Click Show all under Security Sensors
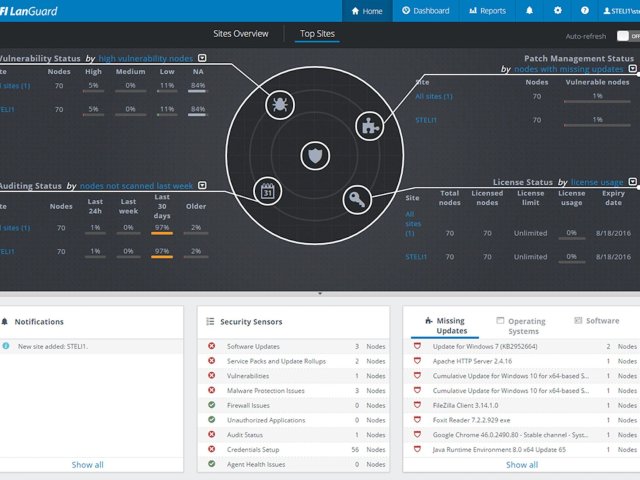This screenshot has height=480, width=640. (292, 465)
